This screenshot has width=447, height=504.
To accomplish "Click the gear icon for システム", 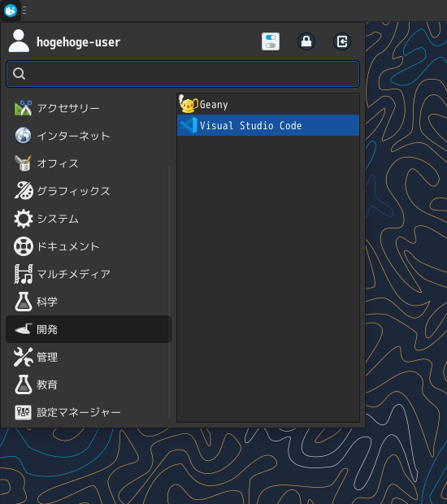I will pyautogui.click(x=23, y=219).
